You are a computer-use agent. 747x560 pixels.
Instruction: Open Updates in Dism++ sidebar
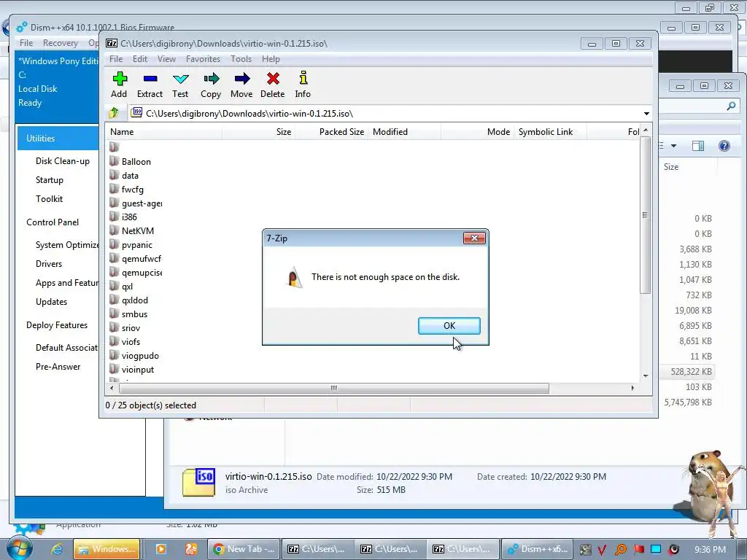(52, 302)
